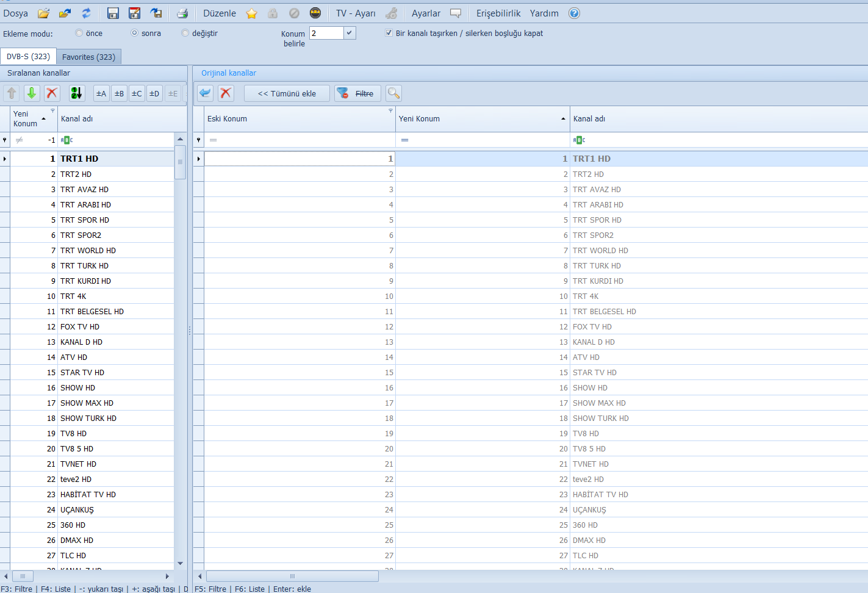This screenshot has width=868, height=593.
Task: Open help via blue question mark icon
Action: (574, 13)
